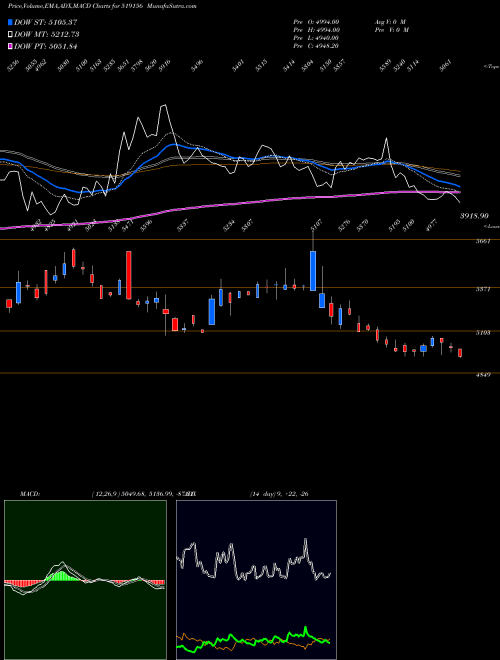
Task: Click the white DOW MT legend swatch
Action: tap(10, 34)
